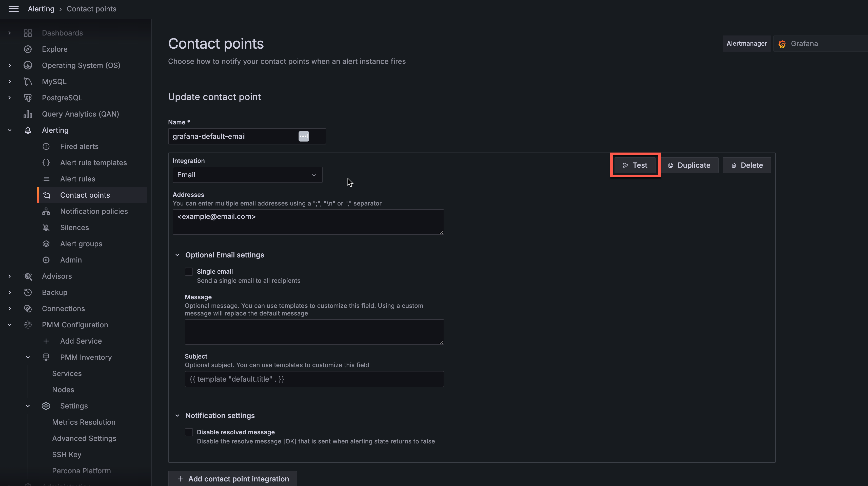Image resolution: width=868 pixels, height=486 pixels.
Task: Click the Backup history icon
Action: coord(28,292)
